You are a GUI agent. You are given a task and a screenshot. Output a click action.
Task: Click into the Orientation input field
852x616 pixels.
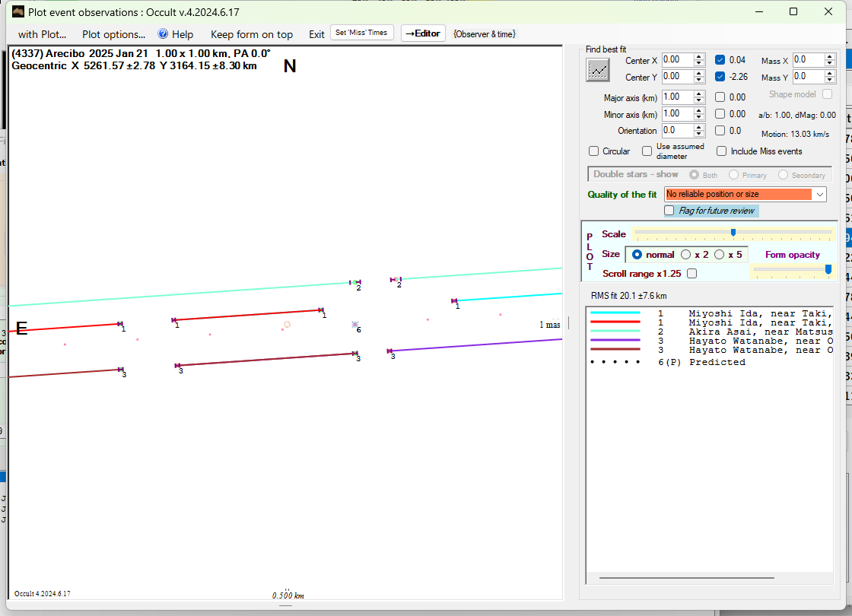click(676, 131)
